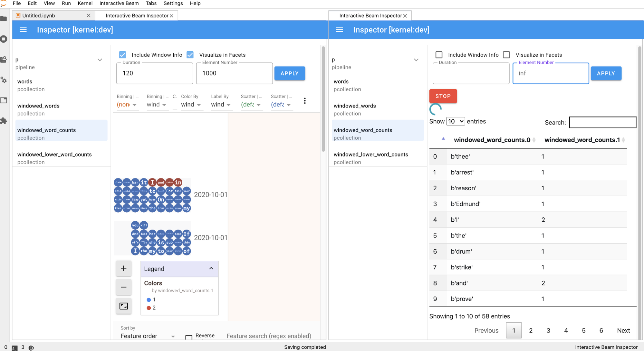Enable Include Window Info checkbox left panel
This screenshot has width=644, height=351.
pos(122,55)
